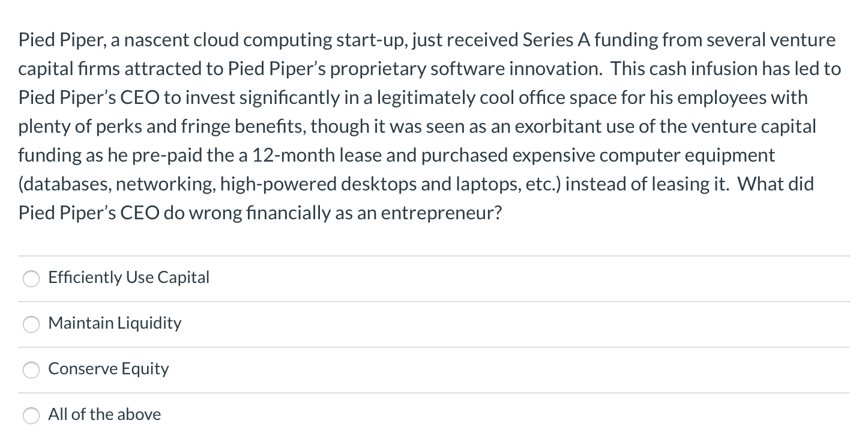This screenshot has width=868, height=447.
Task: Select the Conserve Equity radio button
Action: tap(31, 370)
